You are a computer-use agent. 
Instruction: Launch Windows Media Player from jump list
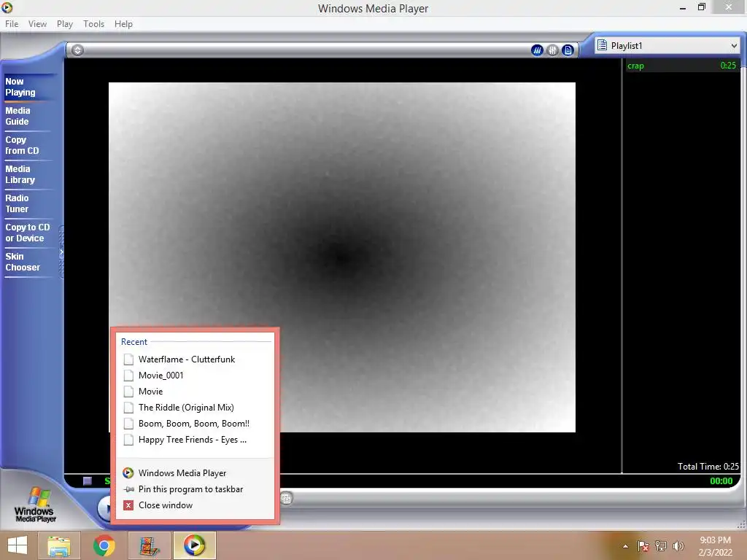point(194,473)
